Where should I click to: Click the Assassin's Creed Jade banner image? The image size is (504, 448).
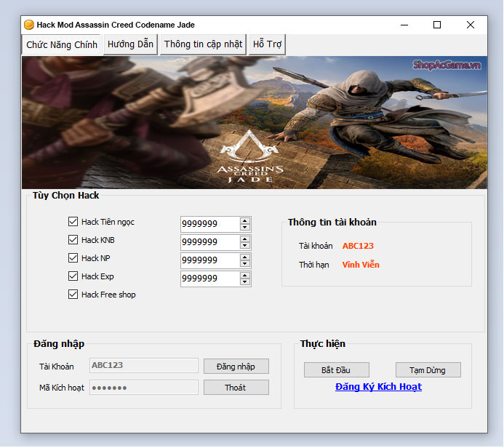coord(255,122)
